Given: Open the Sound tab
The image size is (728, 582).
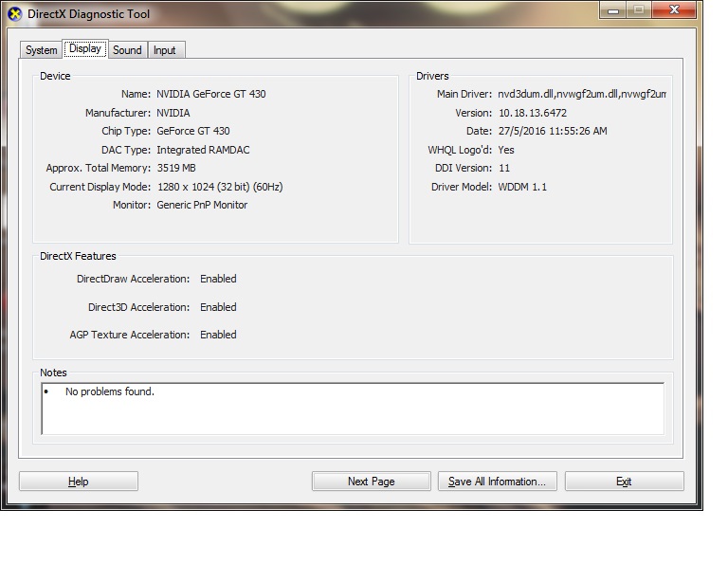Looking at the screenshot, I should click(x=127, y=50).
